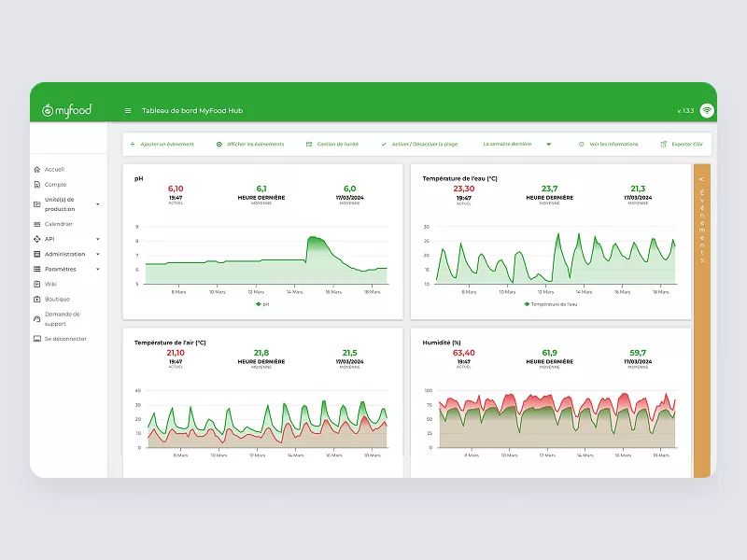The height and width of the screenshot is (560, 747).
Task: Click the Unité(s) de production icon
Action: click(x=37, y=204)
